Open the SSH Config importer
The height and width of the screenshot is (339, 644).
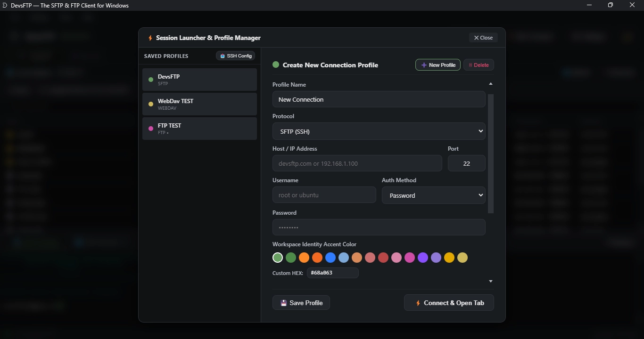click(236, 56)
